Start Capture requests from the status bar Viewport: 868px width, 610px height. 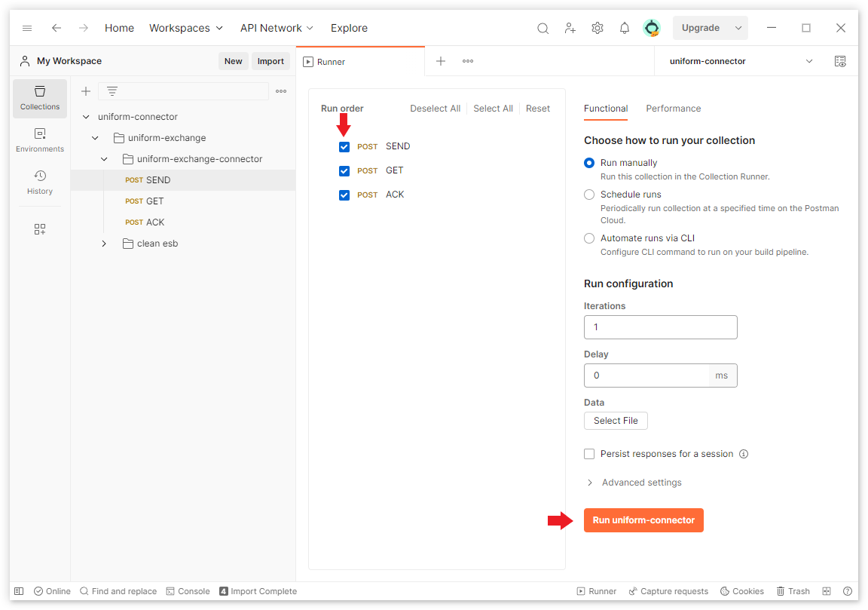coord(668,590)
